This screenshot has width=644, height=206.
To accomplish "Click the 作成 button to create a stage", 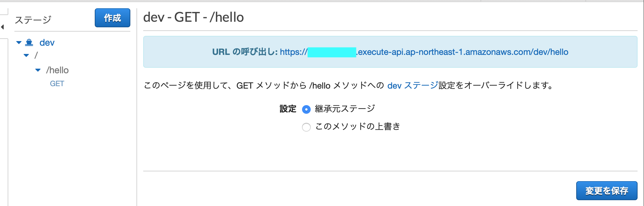I will pos(113,18).
